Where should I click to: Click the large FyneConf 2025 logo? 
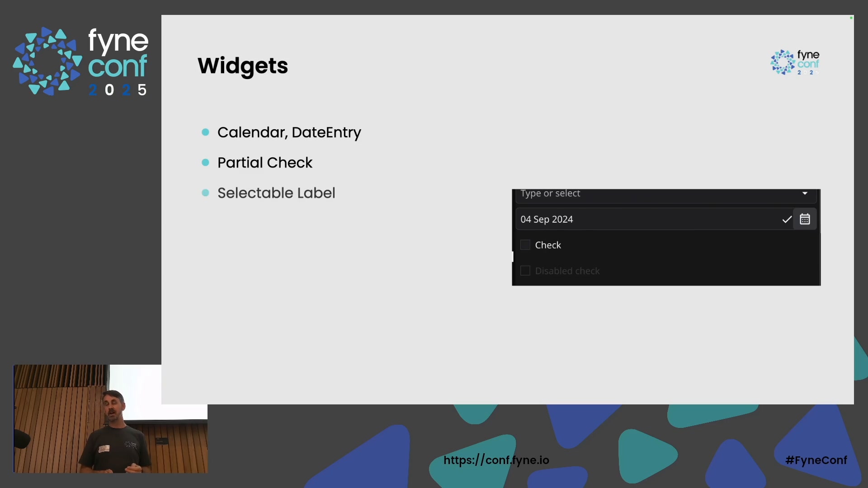[x=80, y=61]
